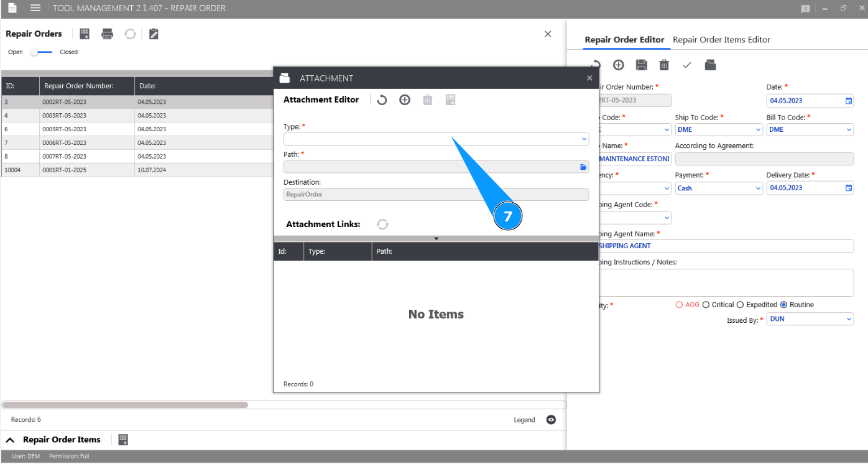
Task: Open the feedback comment icon in title bar
Action: point(806,9)
